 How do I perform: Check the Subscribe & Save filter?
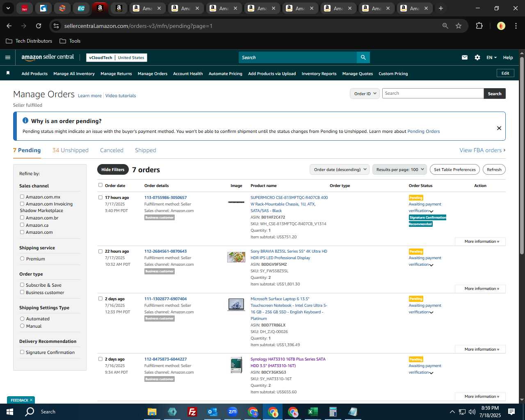[22, 285]
